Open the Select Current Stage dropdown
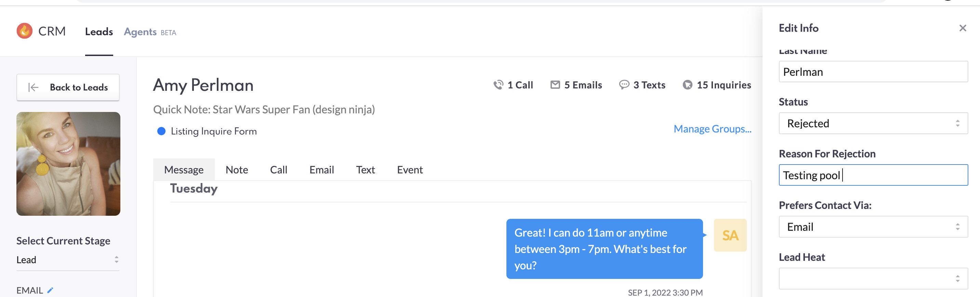 pyautogui.click(x=68, y=260)
